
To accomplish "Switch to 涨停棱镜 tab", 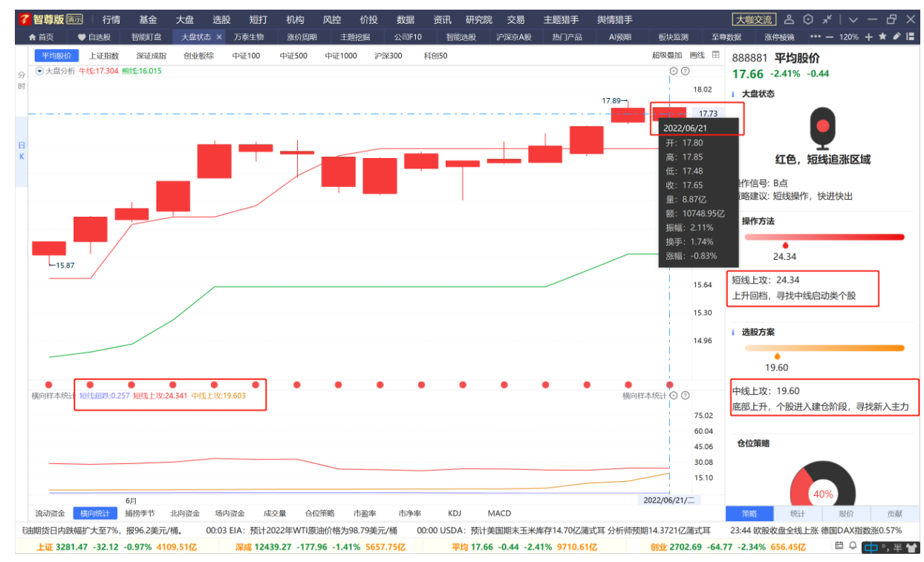I will point(779,36).
